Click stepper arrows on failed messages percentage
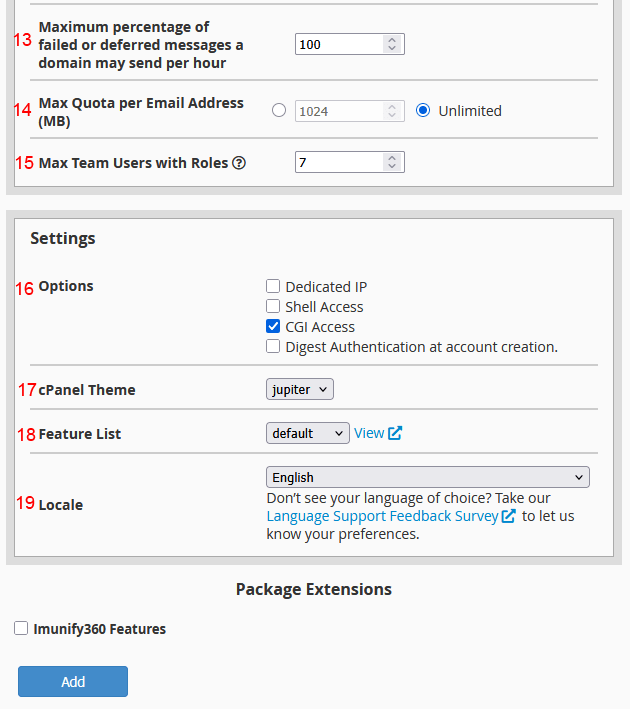Screen dimensions: 630x709 tap(392, 45)
